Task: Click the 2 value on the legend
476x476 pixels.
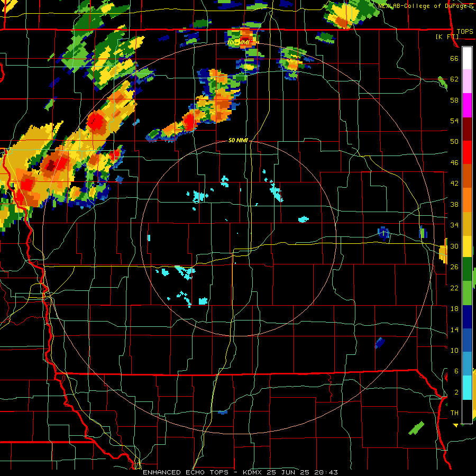Action: [456, 392]
